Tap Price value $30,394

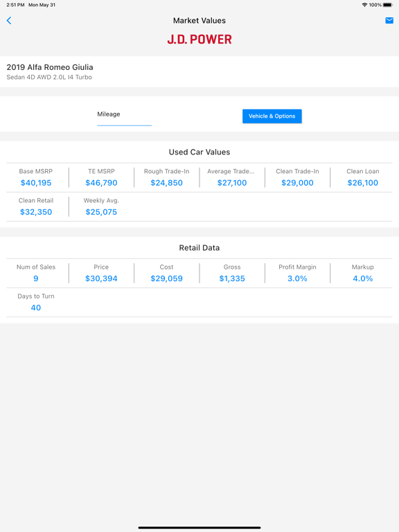click(101, 278)
